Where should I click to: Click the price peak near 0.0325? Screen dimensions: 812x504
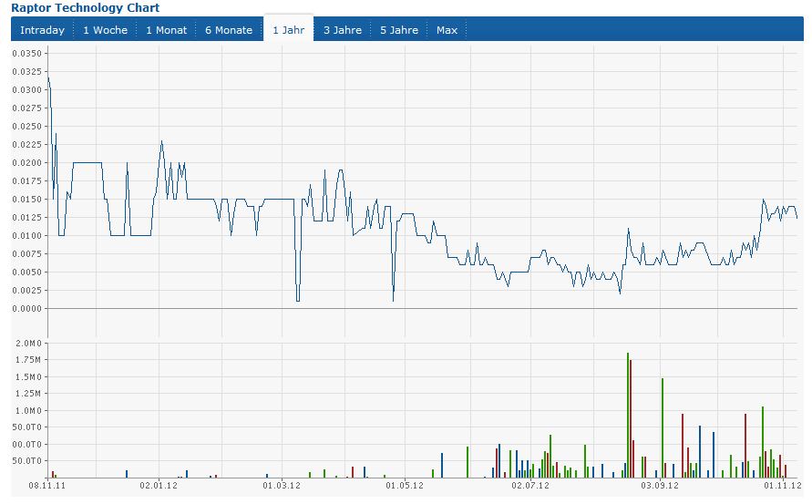(48, 80)
